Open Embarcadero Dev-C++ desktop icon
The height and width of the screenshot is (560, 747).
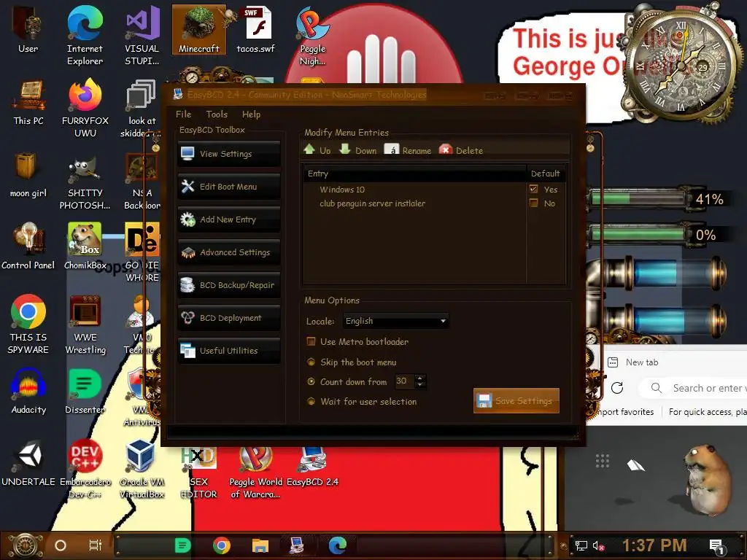click(x=85, y=470)
